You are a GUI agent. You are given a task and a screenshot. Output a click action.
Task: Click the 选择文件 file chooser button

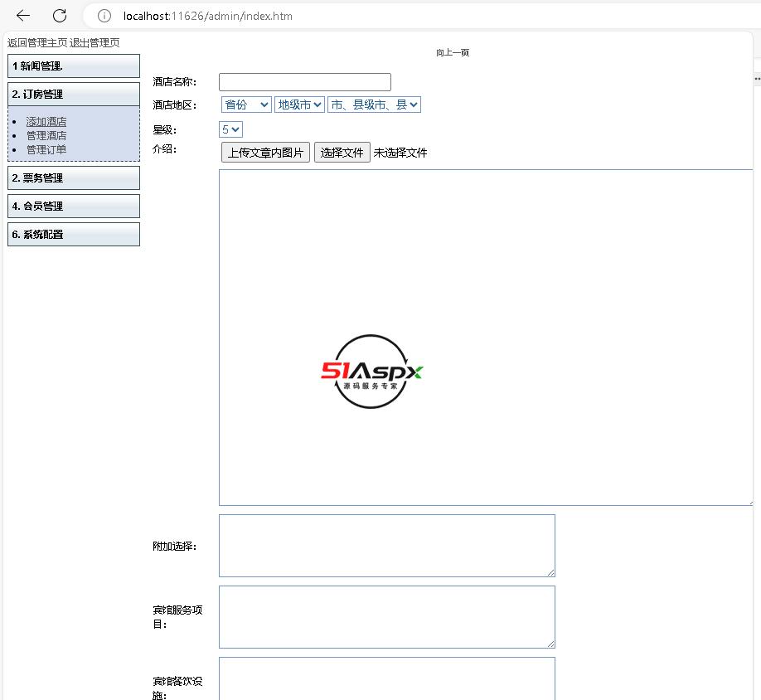(x=342, y=153)
